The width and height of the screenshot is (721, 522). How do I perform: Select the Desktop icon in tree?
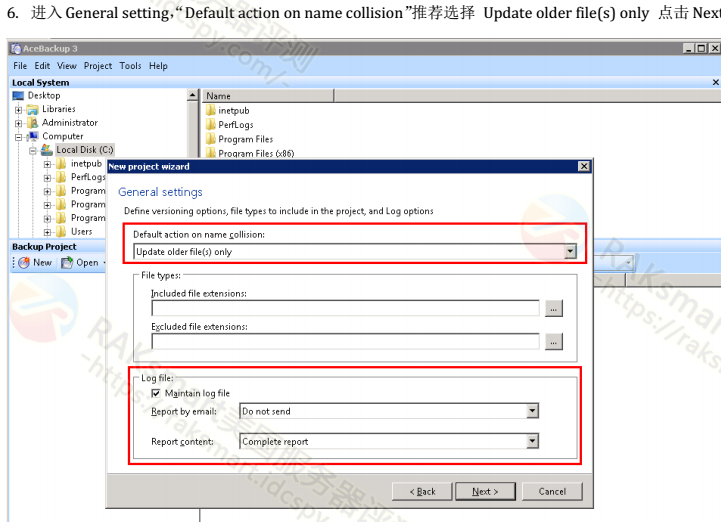click(18, 96)
